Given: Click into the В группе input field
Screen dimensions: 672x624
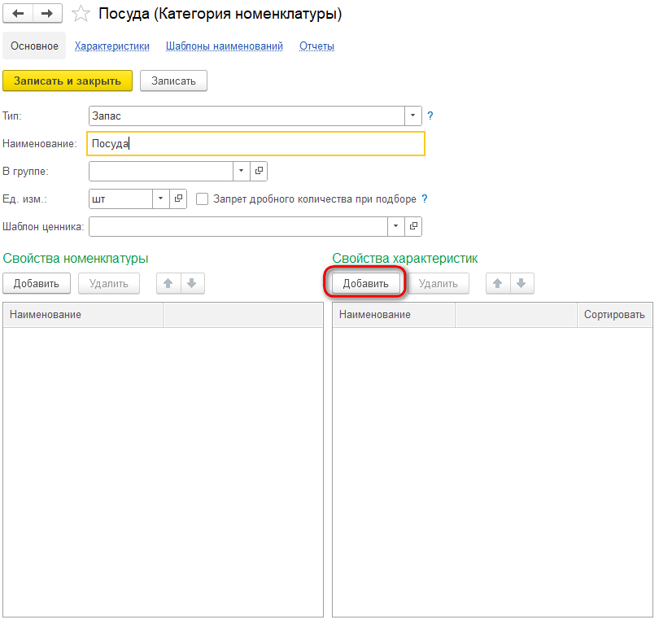Looking at the screenshot, I should pyautogui.click(x=161, y=171).
